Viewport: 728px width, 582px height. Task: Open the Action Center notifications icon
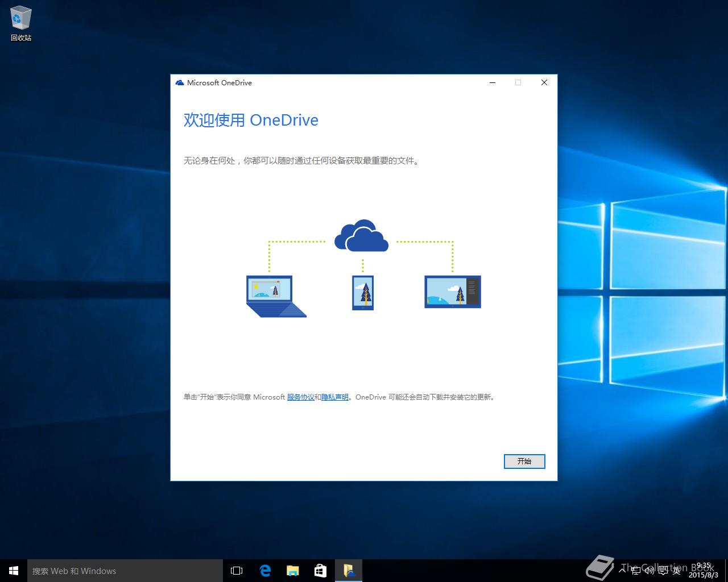(x=663, y=571)
